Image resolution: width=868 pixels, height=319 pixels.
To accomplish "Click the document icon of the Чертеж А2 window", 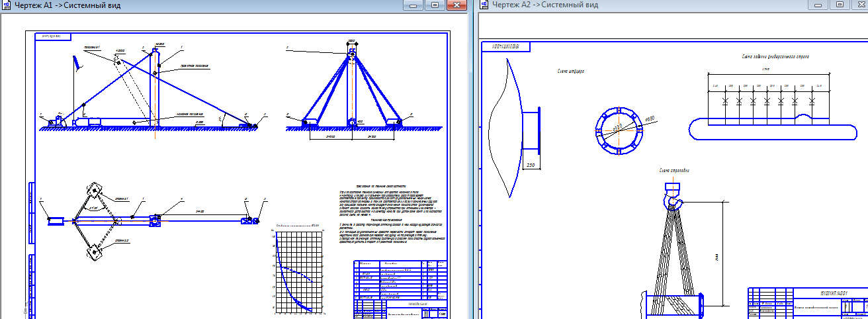I will (484, 5).
